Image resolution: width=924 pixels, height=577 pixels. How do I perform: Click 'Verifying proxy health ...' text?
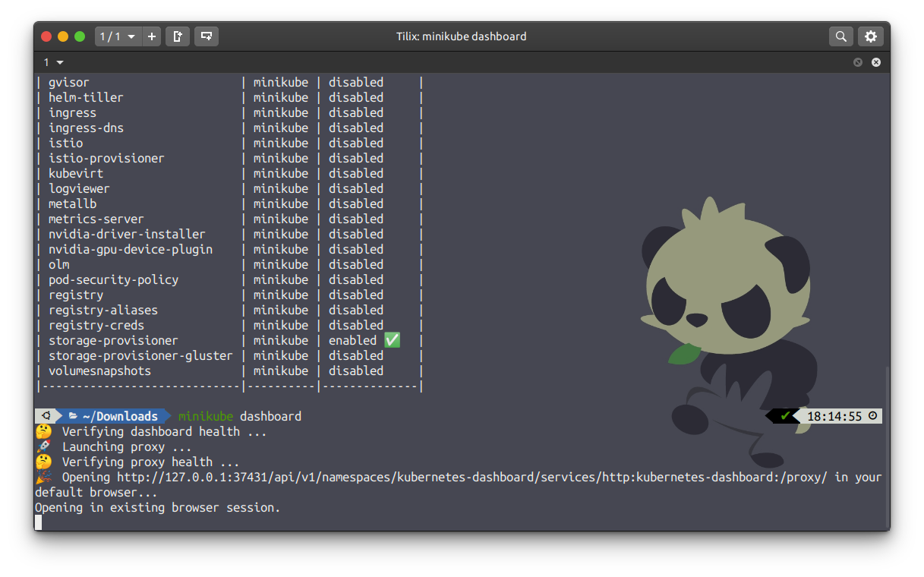(x=150, y=462)
